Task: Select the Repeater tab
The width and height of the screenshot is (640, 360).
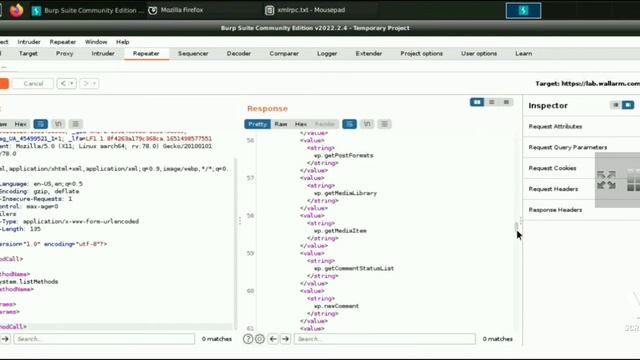Action: (146, 53)
